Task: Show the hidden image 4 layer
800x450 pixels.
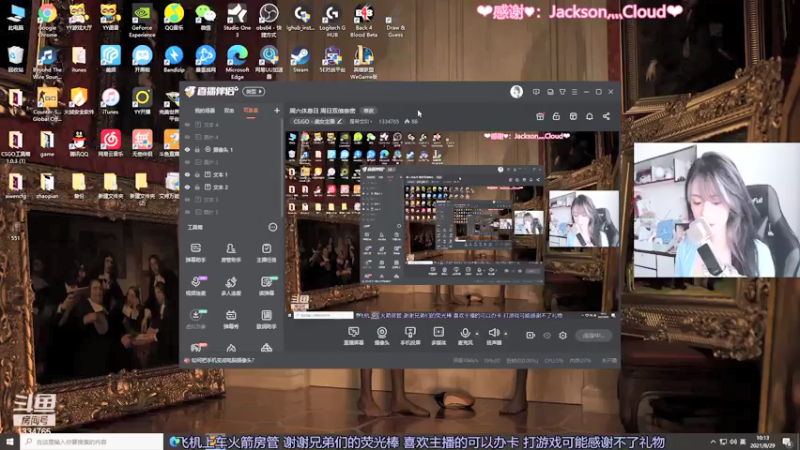Action: coord(187,137)
